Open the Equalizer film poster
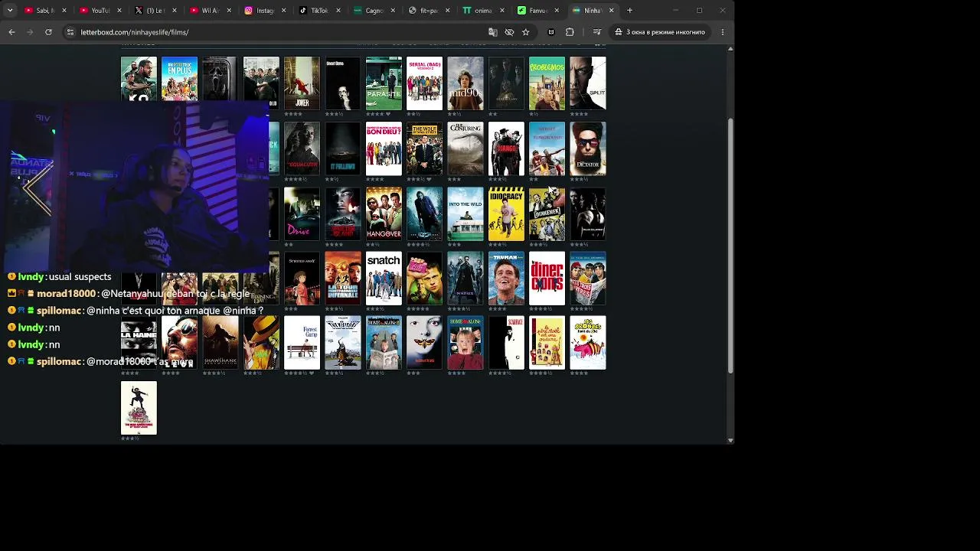 click(x=302, y=148)
